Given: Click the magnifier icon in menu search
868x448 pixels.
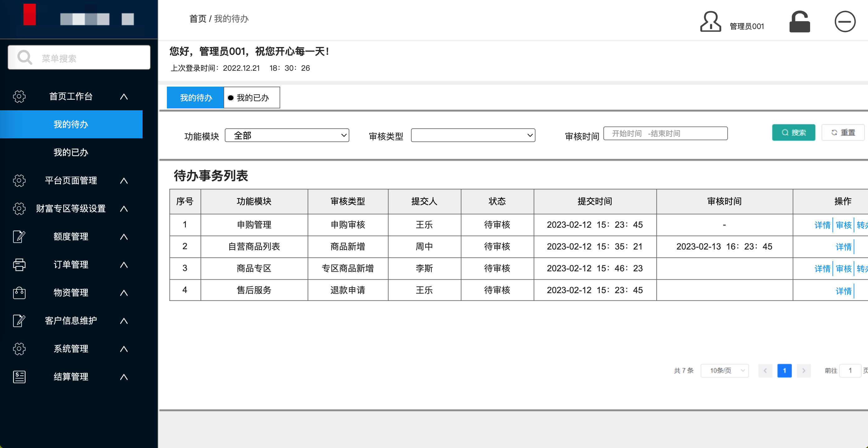Looking at the screenshot, I should tap(25, 57).
